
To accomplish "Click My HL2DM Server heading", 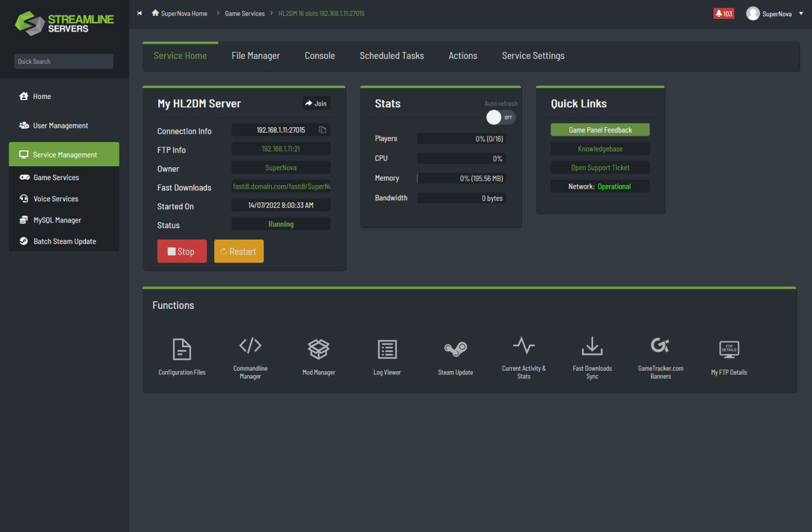I will [199, 103].
